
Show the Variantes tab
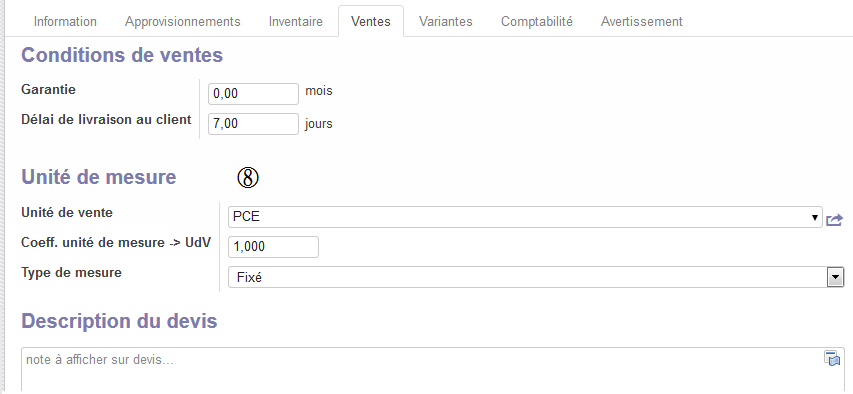click(446, 21)
